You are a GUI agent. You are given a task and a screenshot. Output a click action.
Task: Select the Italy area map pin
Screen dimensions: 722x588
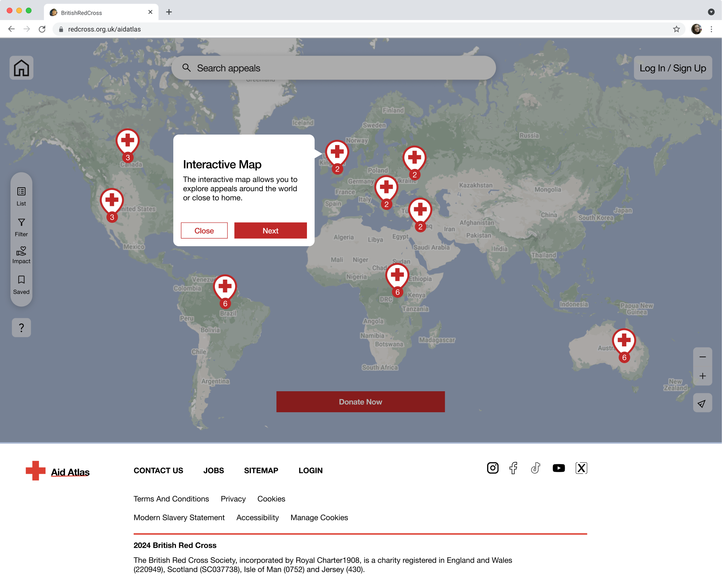[x=387, y=192]
